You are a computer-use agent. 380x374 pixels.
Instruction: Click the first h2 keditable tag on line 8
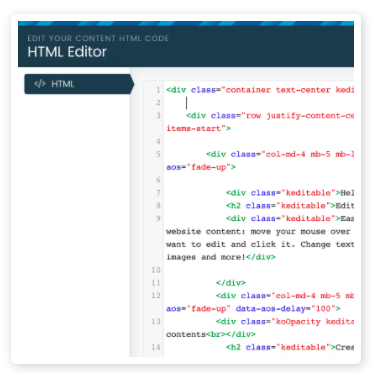pos(290,206)
